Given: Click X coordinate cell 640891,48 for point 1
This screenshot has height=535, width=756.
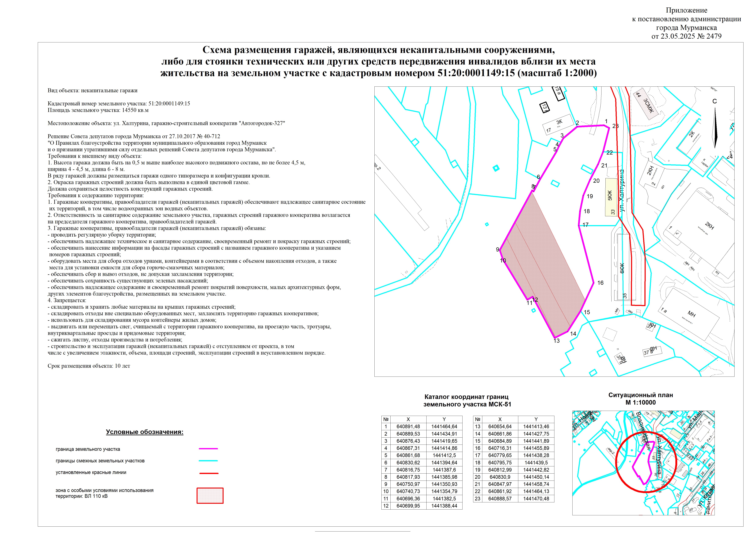Looking at the screenshot, I should click(408, 426).
